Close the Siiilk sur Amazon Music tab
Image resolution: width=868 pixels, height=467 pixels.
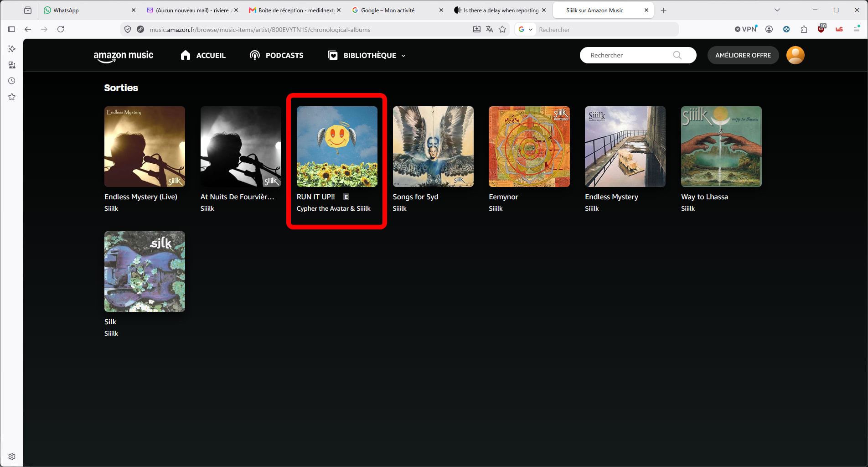pyautogui.click(x=646, y=10)
